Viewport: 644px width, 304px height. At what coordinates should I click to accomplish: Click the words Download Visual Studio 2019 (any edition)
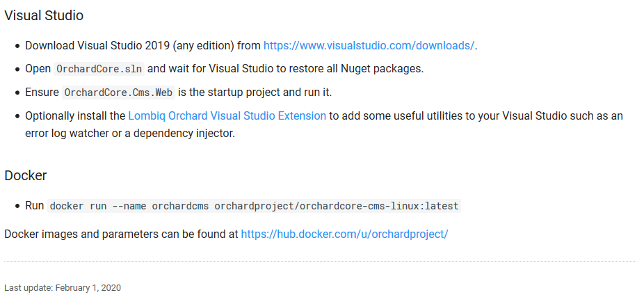130,46
